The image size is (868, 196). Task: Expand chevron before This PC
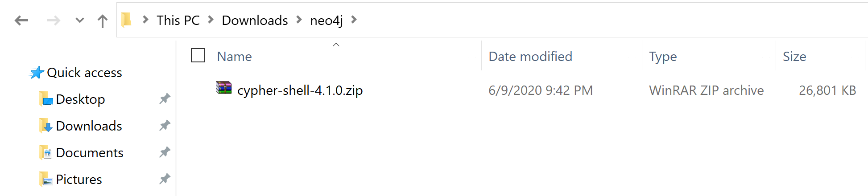pyautogui.click(x=145, y=20)
